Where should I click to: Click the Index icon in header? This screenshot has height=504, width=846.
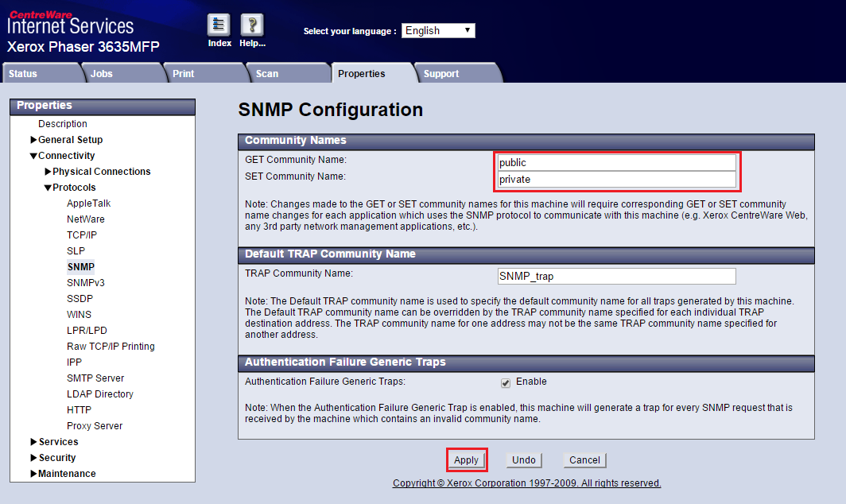[x=219, y=25]
